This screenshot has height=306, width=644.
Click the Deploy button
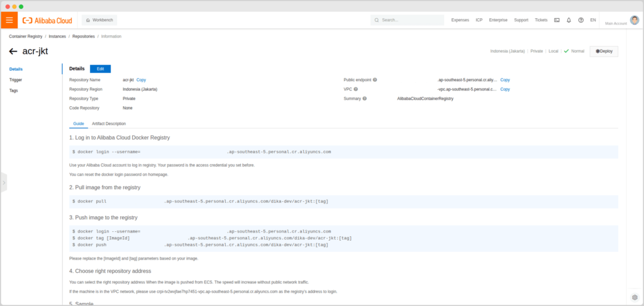click(604, 52)
